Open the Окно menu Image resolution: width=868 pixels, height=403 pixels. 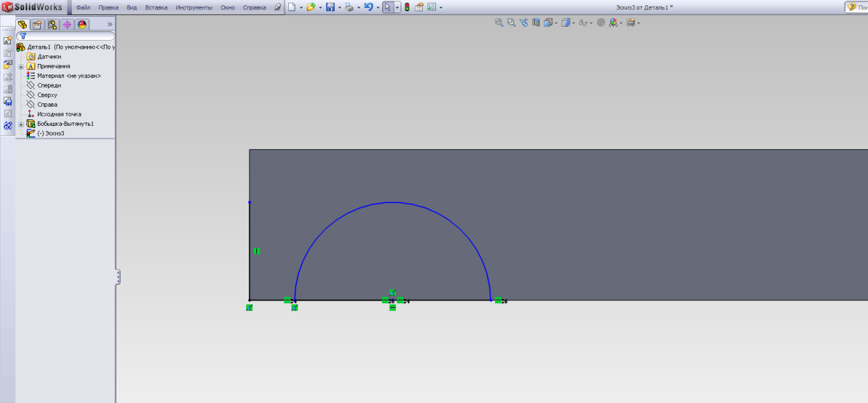pyautogui.click(x=228, y=7)
